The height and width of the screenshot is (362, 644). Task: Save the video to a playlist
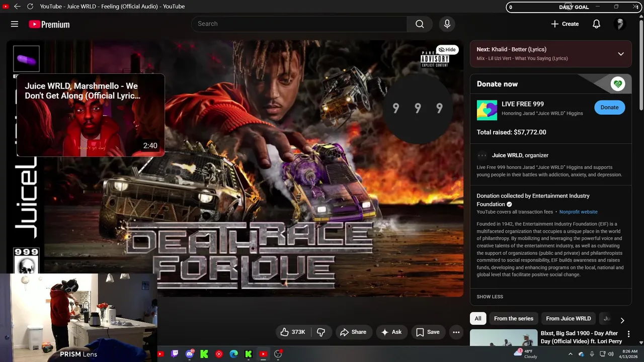point(428,332)
